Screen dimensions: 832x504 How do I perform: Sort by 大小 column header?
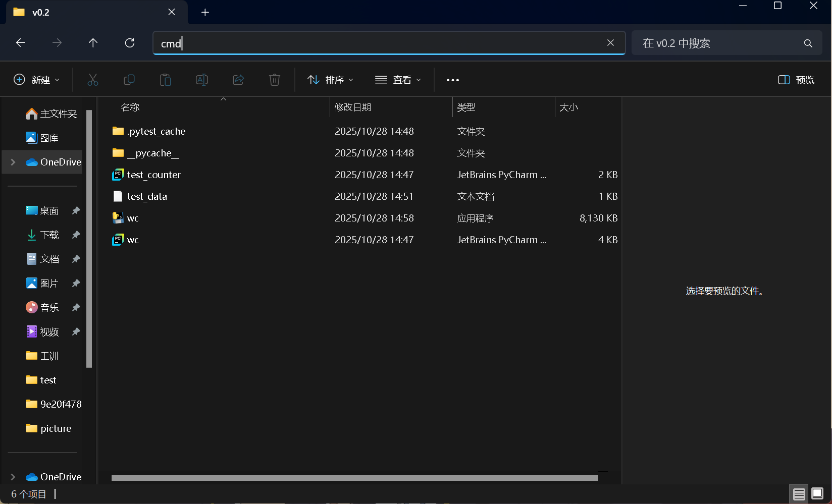[x=569, y=107]
